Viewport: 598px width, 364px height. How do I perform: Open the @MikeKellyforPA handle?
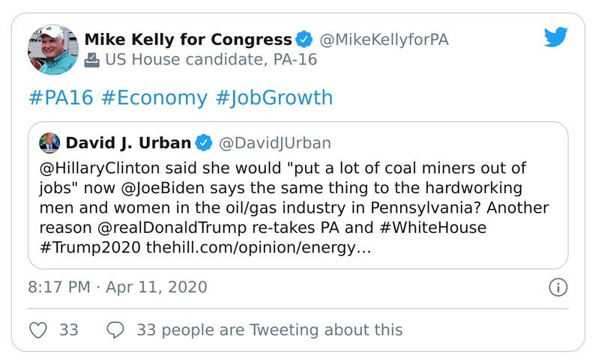click(x=384, y=39)
